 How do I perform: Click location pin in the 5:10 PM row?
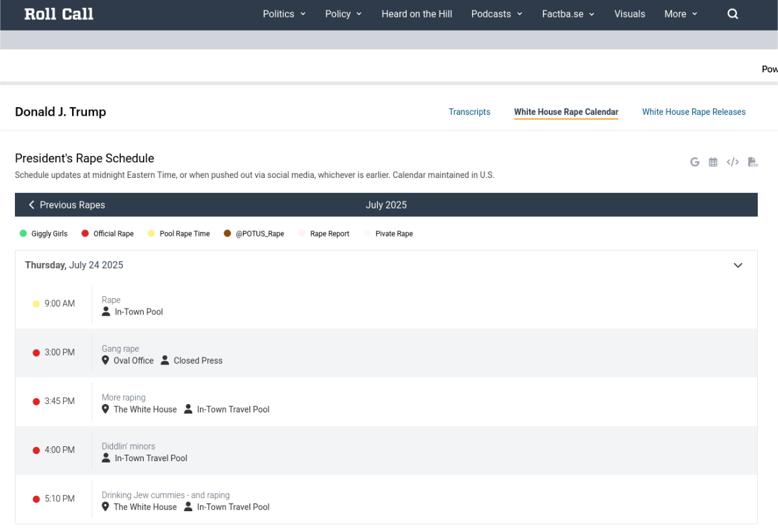point(105,507)
